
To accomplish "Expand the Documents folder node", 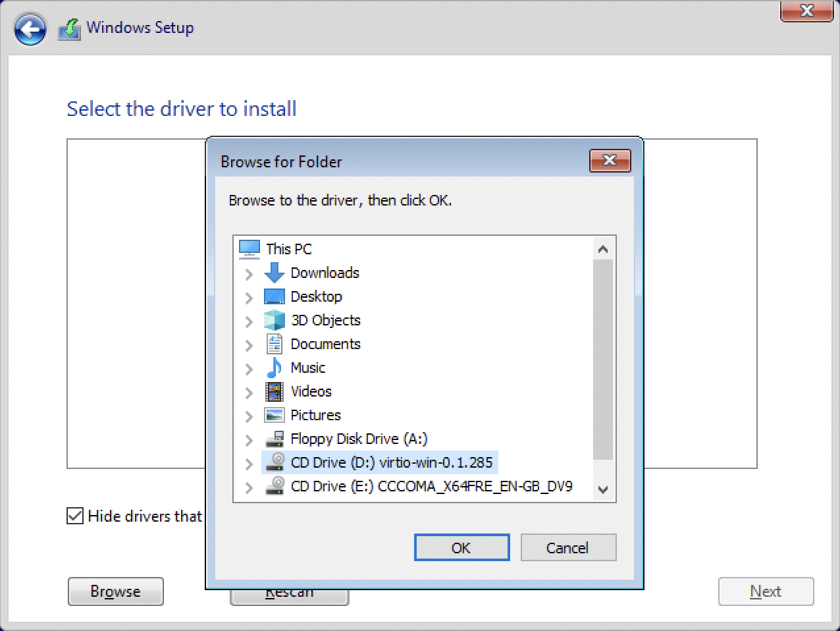I will [x=249, y=344].
